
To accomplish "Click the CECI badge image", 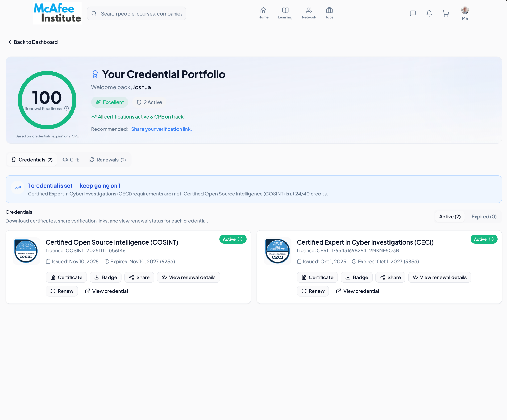I will [x=277, y=251].
